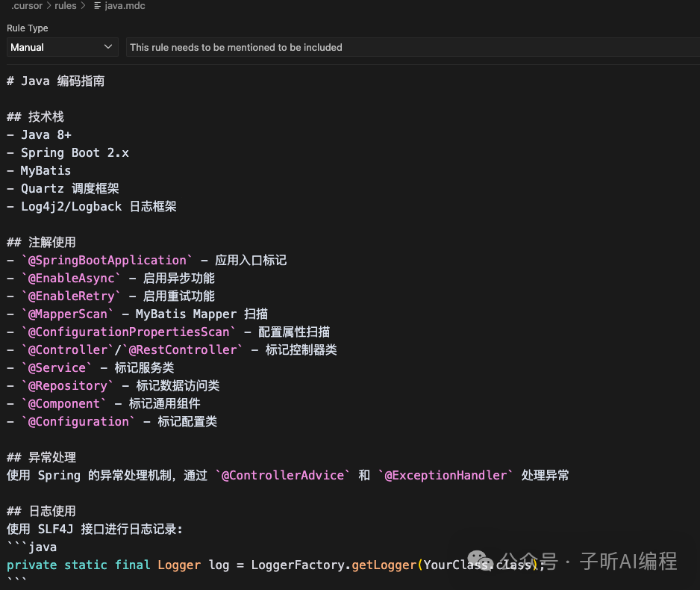Viewport: 700px width, 590px height.
Task: Click the @EnableAsync annotation text
Action: 72,279
